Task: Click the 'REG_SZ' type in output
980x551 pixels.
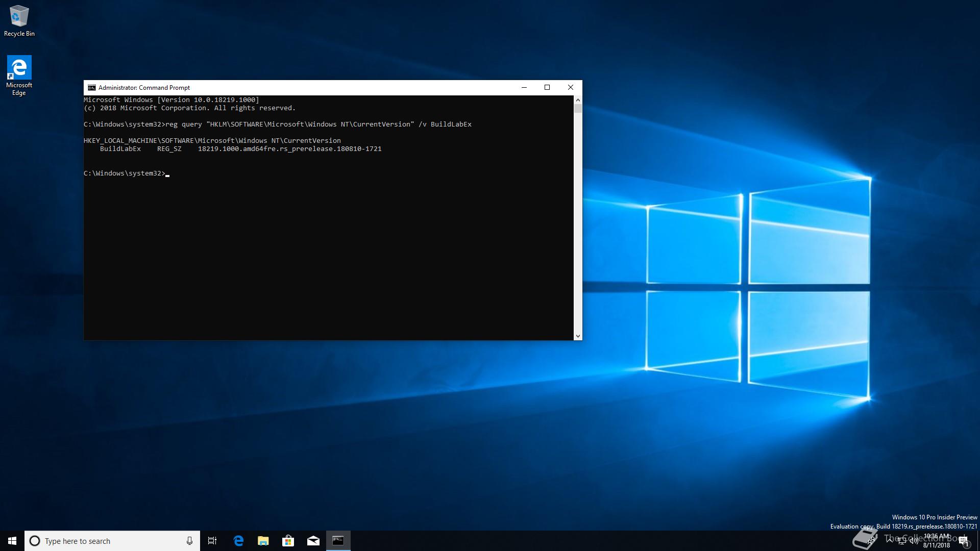Action: [x=169, y=149]
